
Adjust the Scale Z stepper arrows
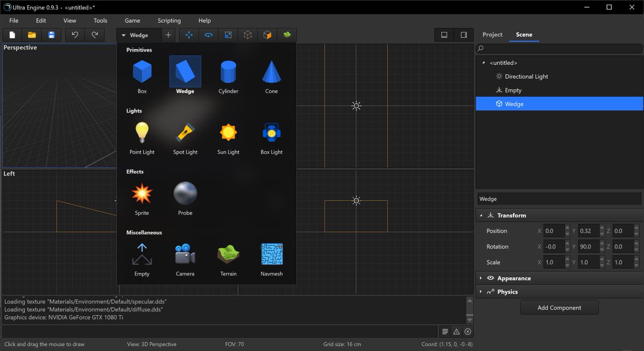pyautogui.click(x=636, y=262)
